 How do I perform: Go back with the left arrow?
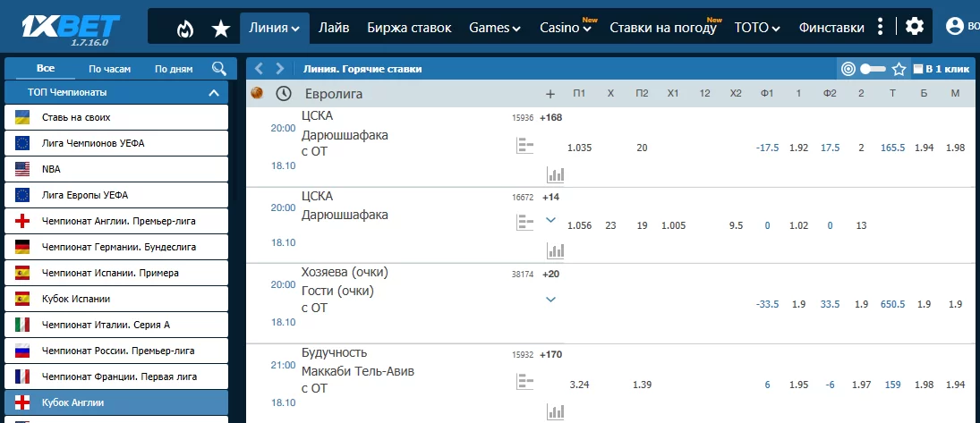click(260, 69)
